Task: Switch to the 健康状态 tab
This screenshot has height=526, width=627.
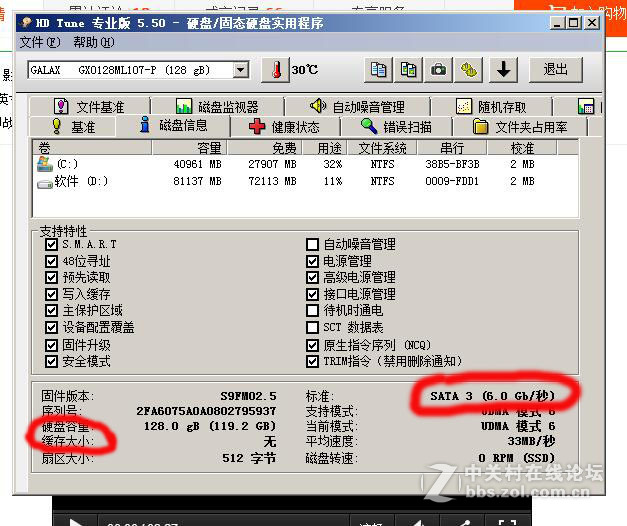Action: point(285,127)
